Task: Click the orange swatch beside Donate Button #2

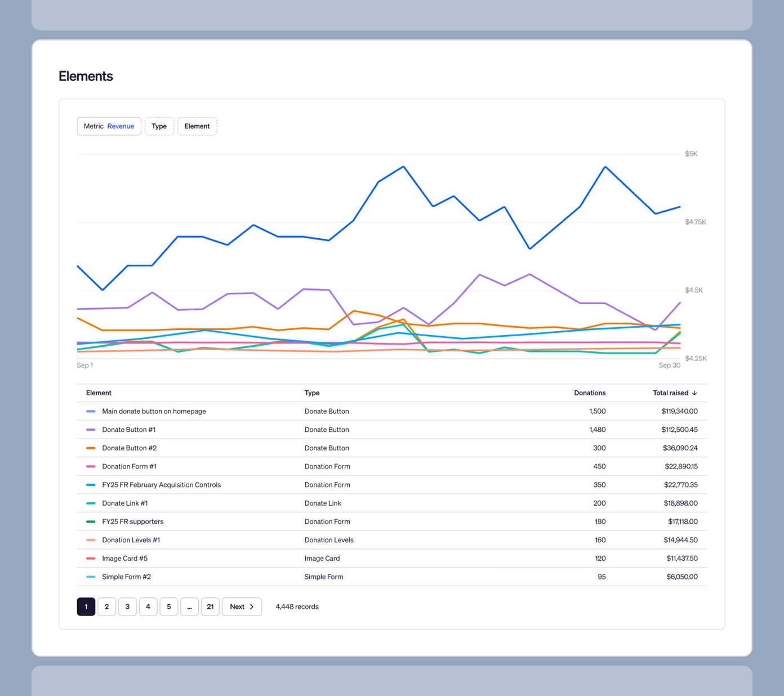Action: tap(91, 448)
